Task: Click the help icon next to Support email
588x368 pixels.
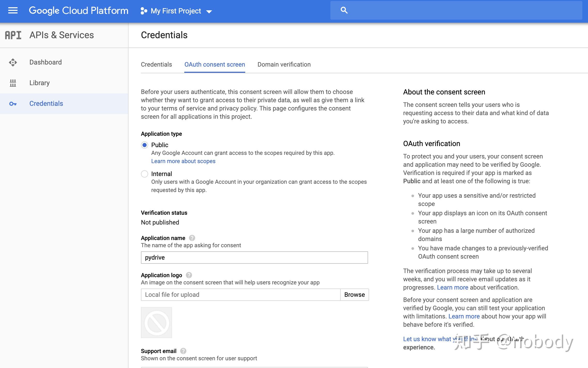Action: click(x=183, y=351)
